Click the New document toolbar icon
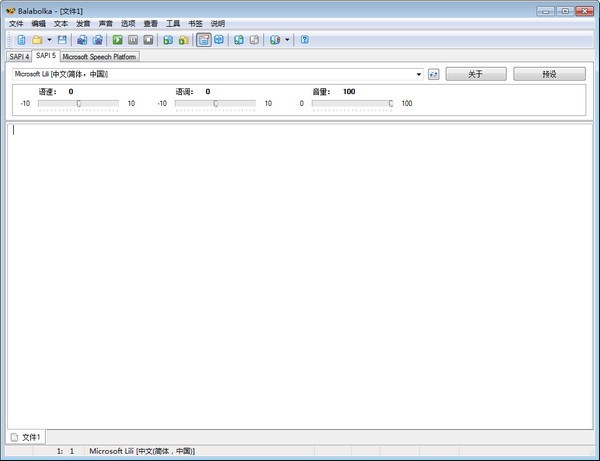The height and width of the screenshot is (461, 600). coord(21,40)
